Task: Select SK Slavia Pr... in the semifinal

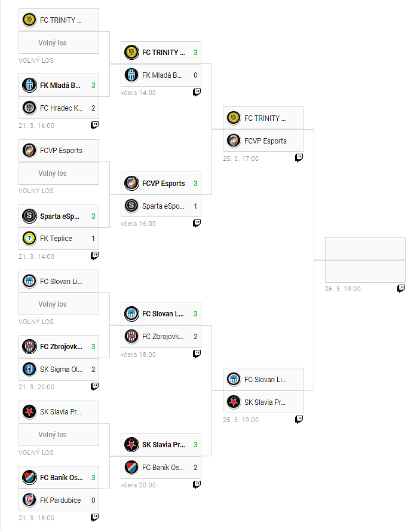Action: coord(263,402)
